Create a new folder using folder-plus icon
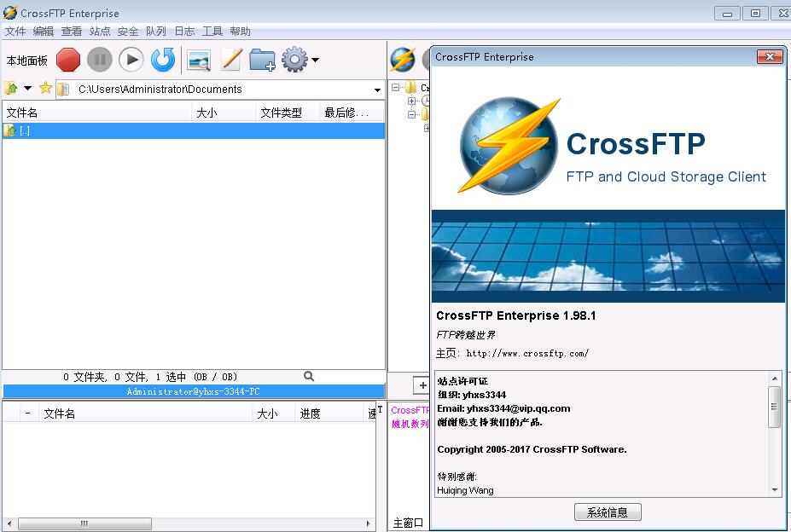 coord(262,60)
